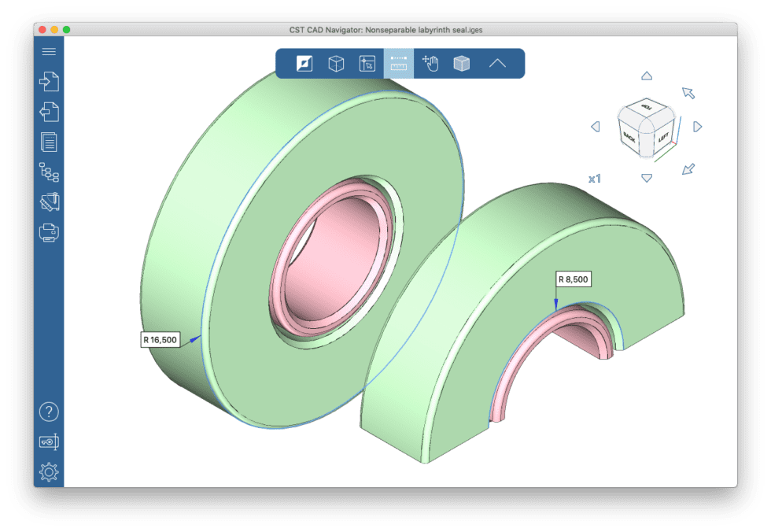Click the export file icon
Image resolution: width=771 pixels, height=532 pixels.
(49, 112)
